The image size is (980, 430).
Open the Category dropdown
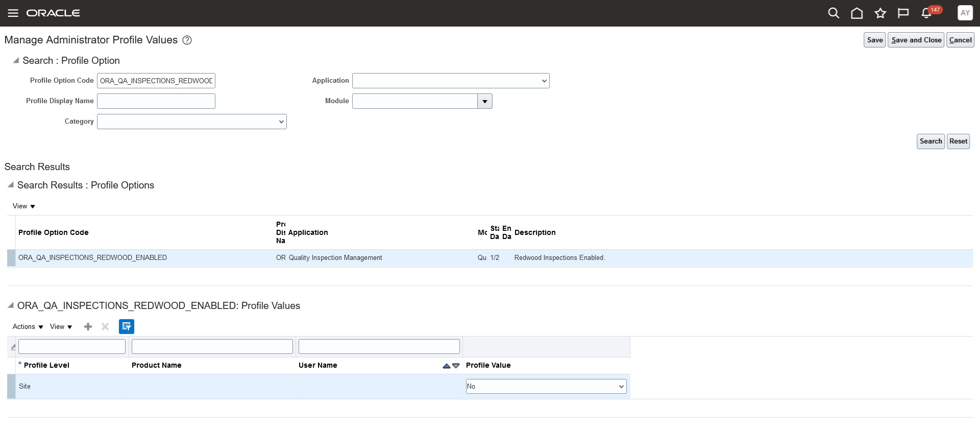click(x=192, y=122)
